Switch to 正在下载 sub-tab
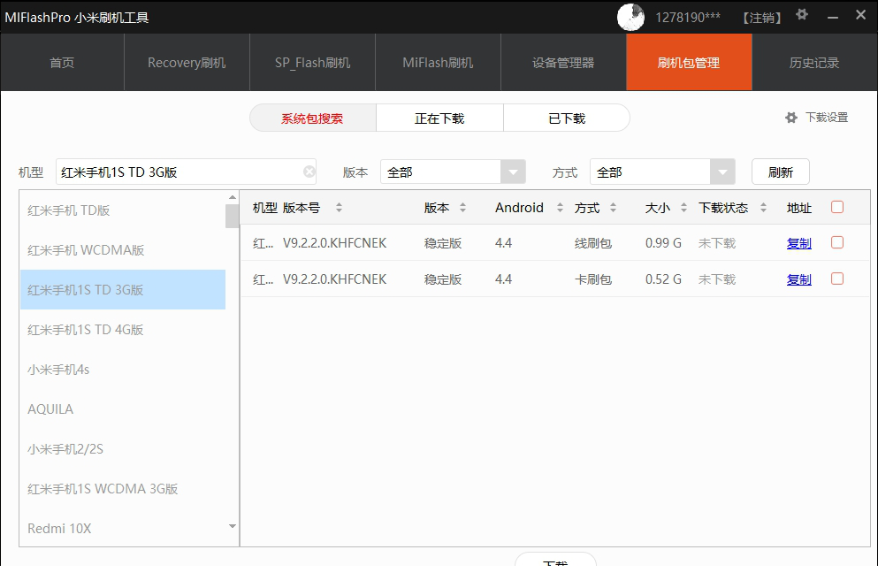 click(439, 118)
